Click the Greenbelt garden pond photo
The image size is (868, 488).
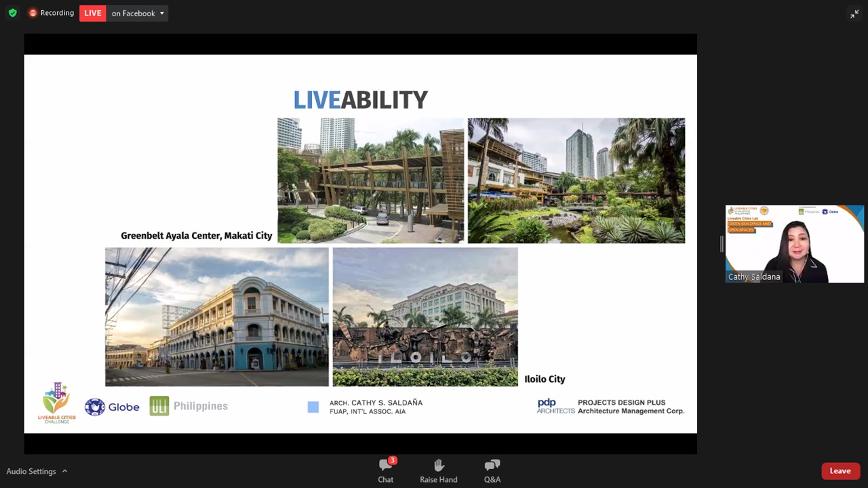[576, 180]
